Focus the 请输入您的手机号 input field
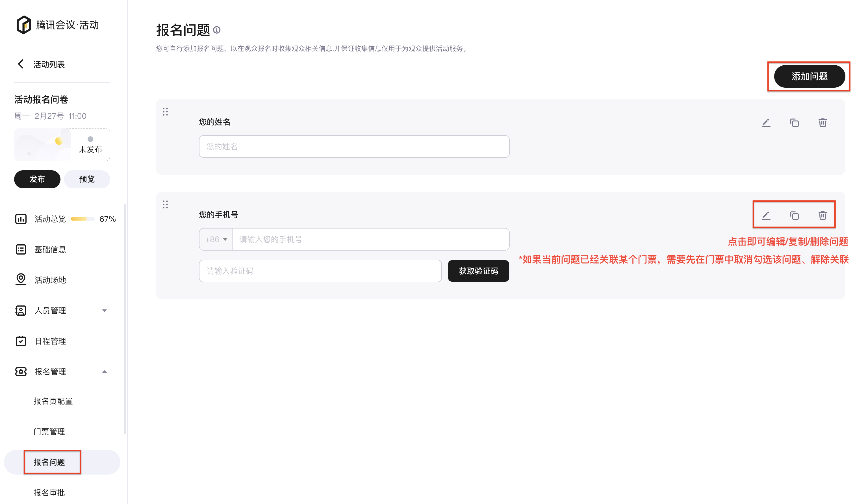The height and width of the screenshot is (504, 868). 371,239
